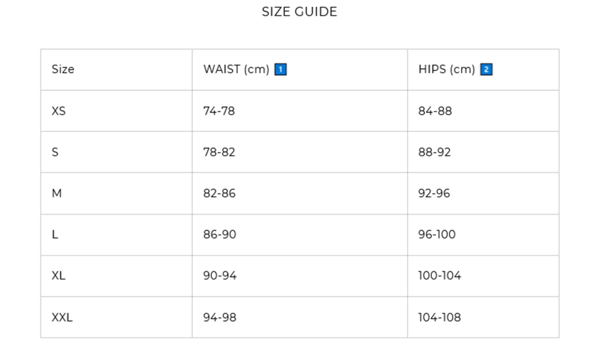Click the 94-98 waist value
This screenshot has width=593, height=364.
220,317
